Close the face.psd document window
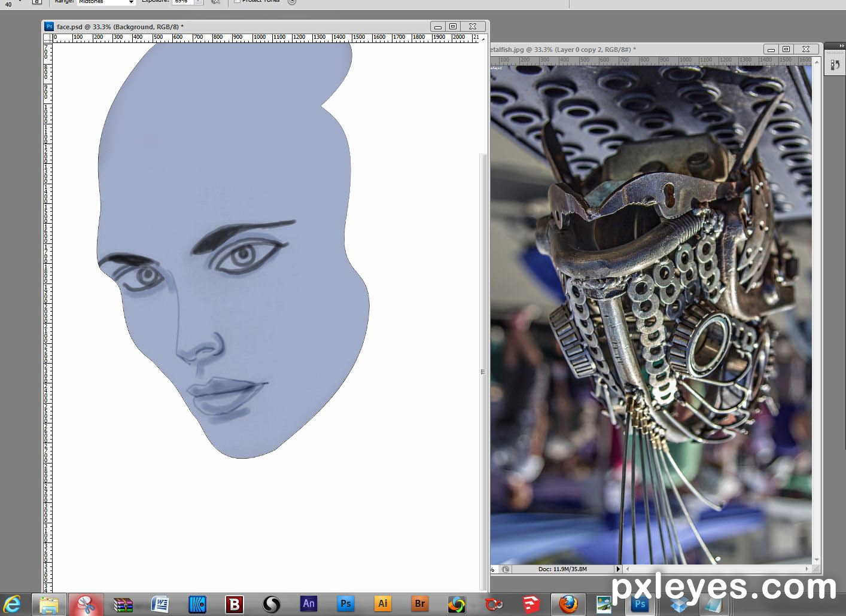This screenshot has height=616, width=846. tap(473, 26)
